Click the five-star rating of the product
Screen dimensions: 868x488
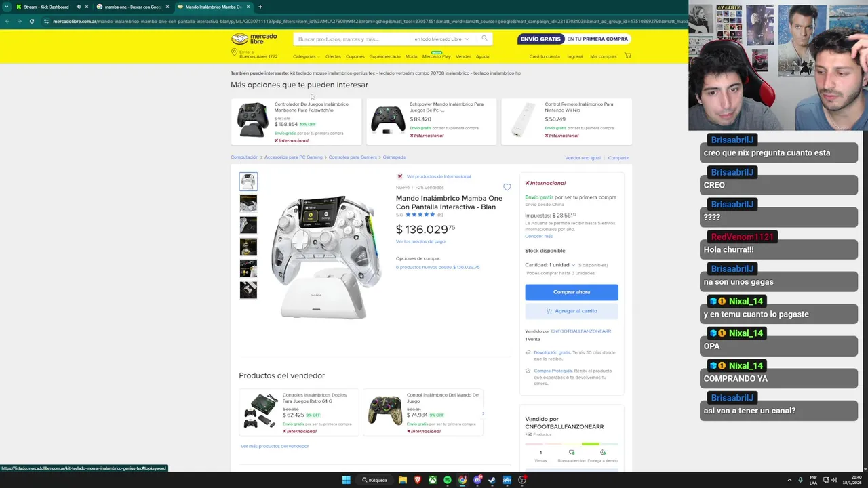coord(420,215)
